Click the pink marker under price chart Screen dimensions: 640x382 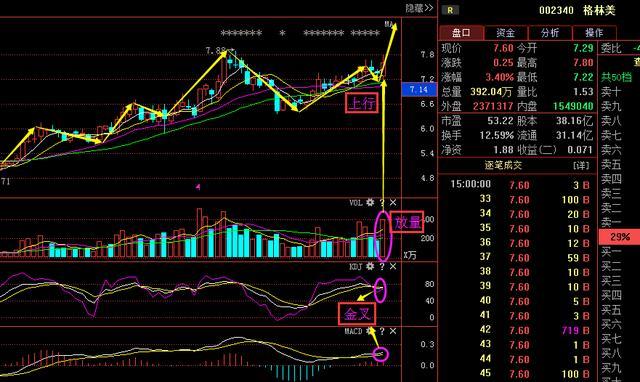pyautogui.click(x=198, y=187)
